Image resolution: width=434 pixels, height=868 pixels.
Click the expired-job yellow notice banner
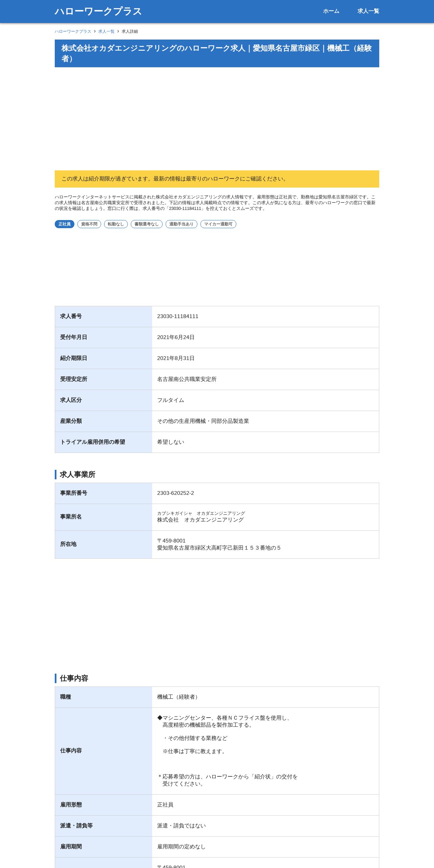217,179
